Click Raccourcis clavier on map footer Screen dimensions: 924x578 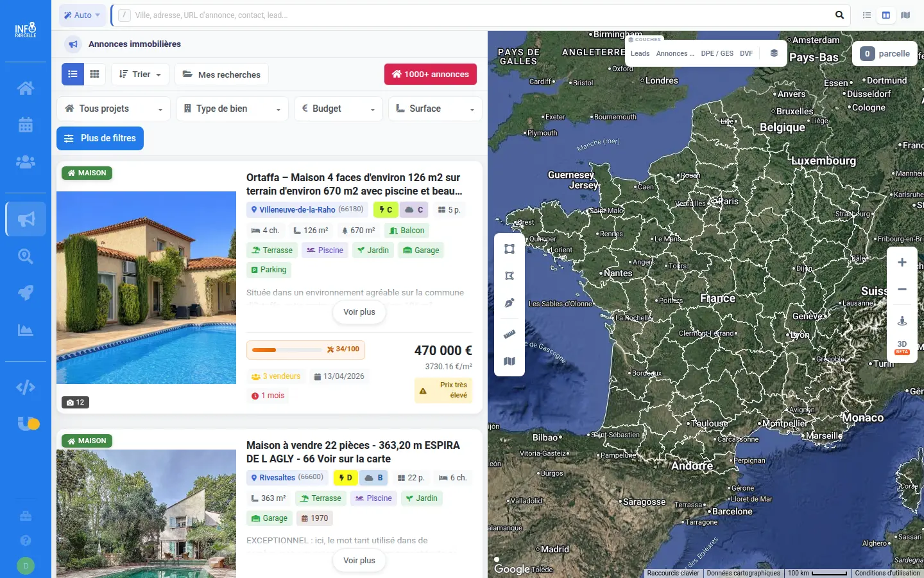click(x=673, y=573)
